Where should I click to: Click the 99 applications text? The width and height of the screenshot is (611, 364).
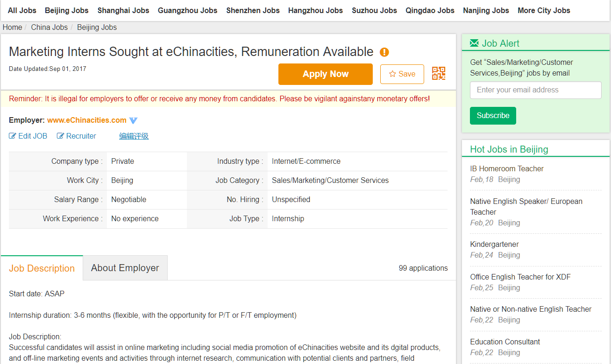click(423, 268)
